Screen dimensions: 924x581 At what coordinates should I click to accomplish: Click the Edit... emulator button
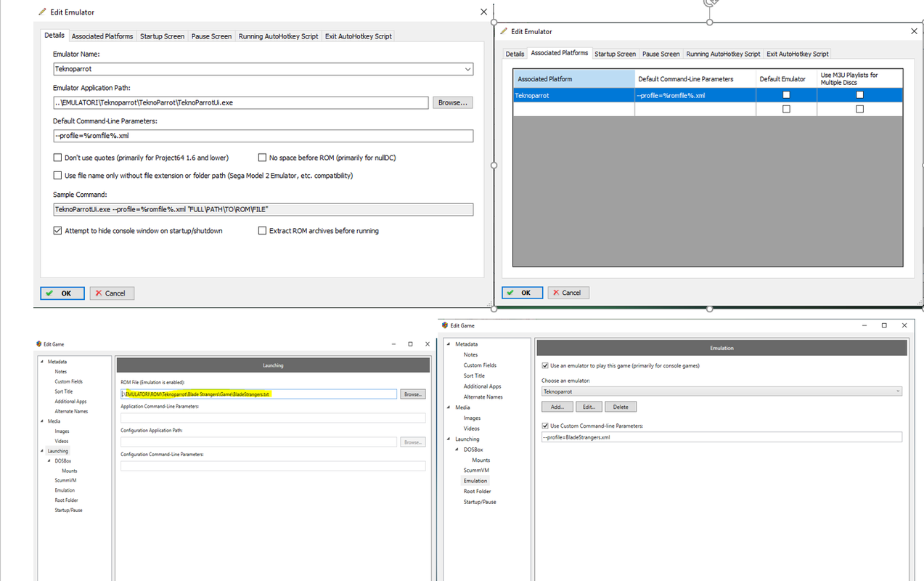(589, 407)
